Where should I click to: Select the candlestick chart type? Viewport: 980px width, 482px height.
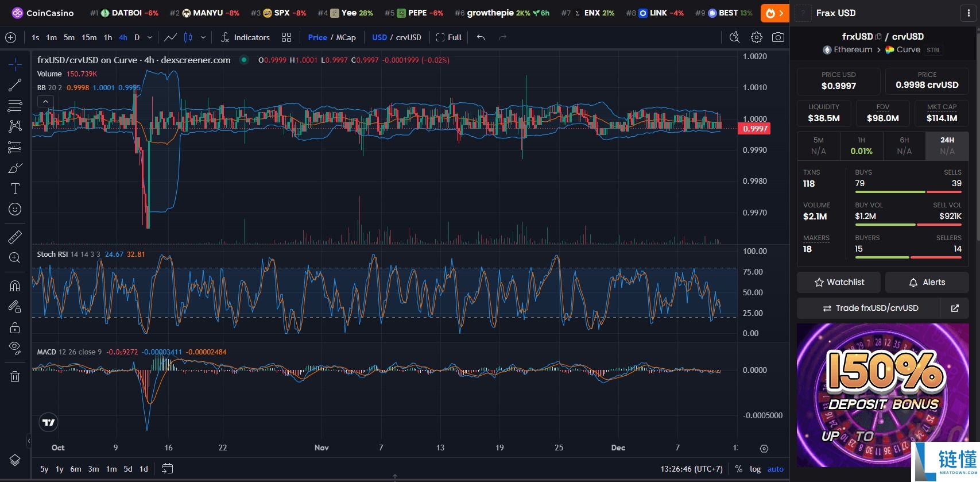point(188,37)
